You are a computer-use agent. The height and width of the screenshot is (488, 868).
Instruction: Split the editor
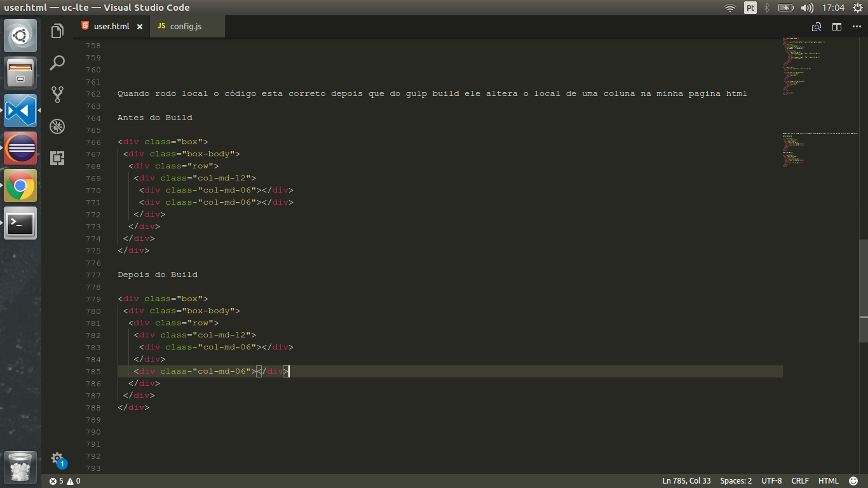(x=837, y=27)
